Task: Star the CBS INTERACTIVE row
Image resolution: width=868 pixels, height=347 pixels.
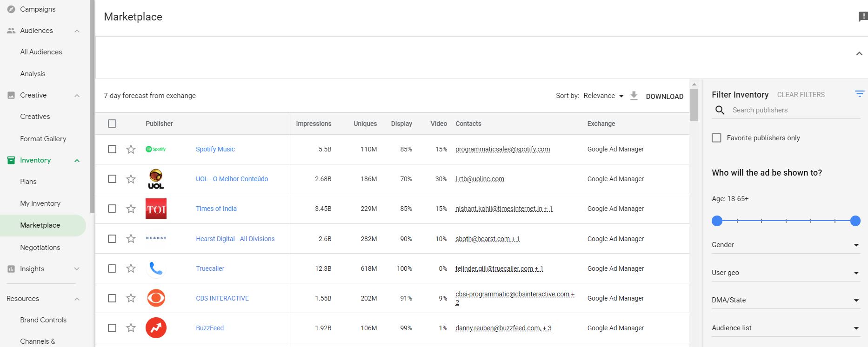Action: [131, 298]
